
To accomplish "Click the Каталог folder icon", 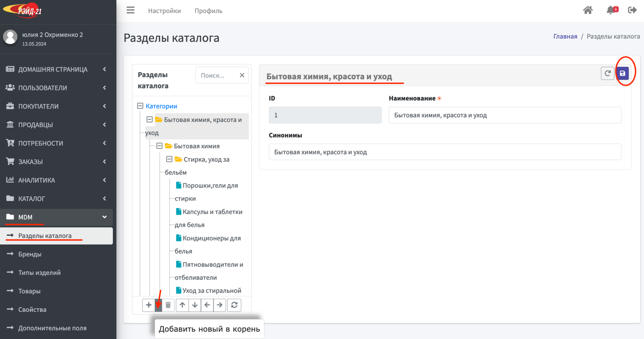I will click(x=10, y=198).
